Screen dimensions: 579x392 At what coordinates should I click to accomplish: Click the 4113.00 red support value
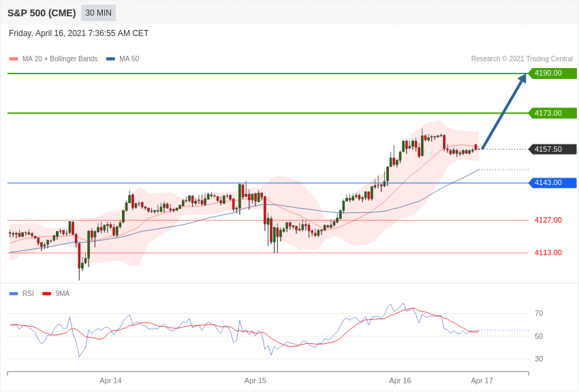548,252
